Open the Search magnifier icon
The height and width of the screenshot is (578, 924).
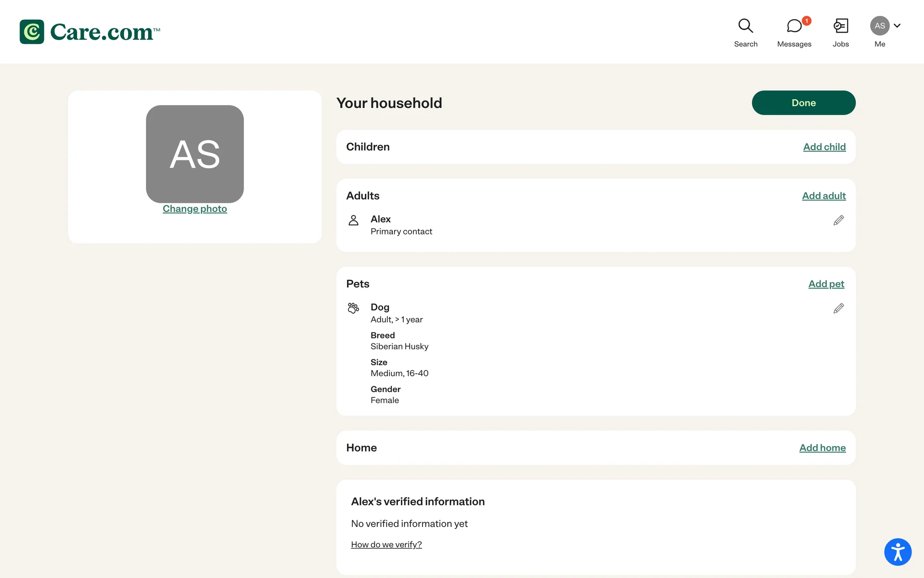click(745, 26)
